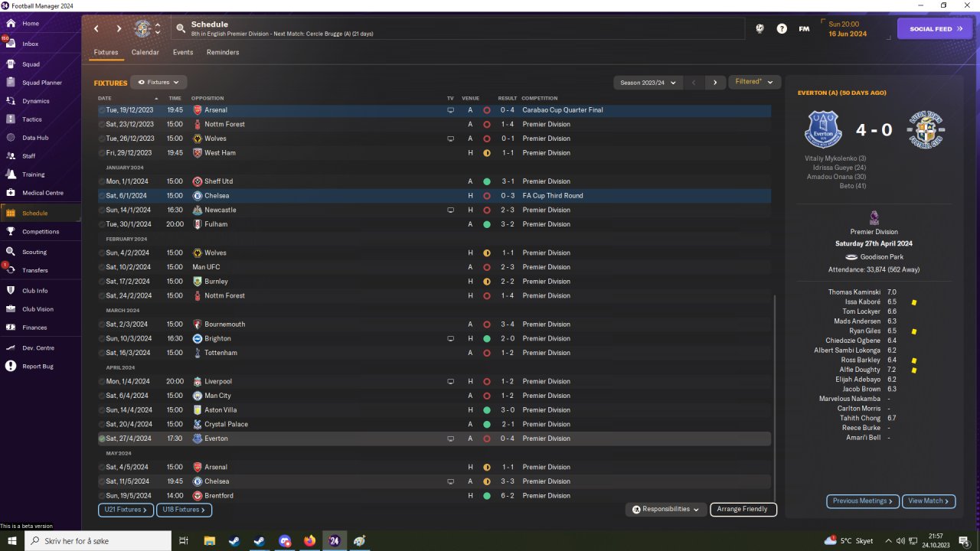Expand the Responsibilities dropdown
The image size is (980, 551).
[x=665, y=510]
